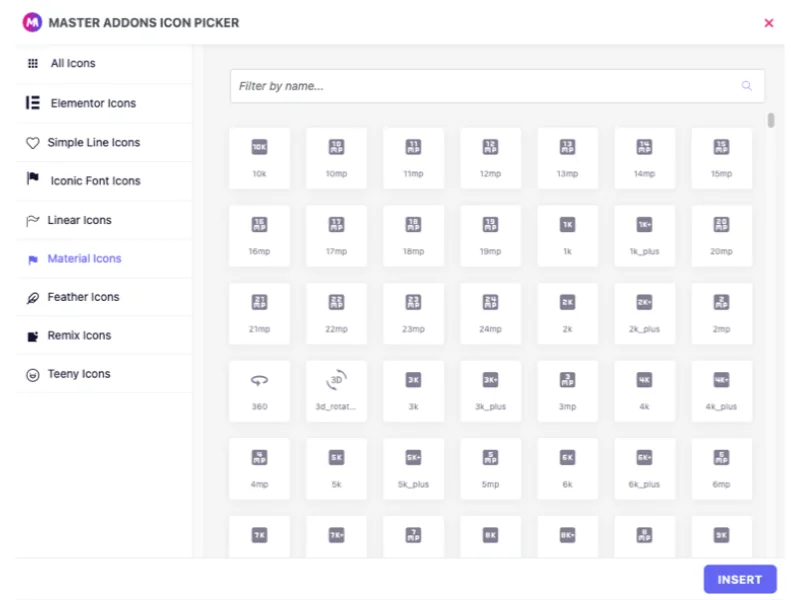
Task: Select the 21mp icon
Action: pos(259,313)
